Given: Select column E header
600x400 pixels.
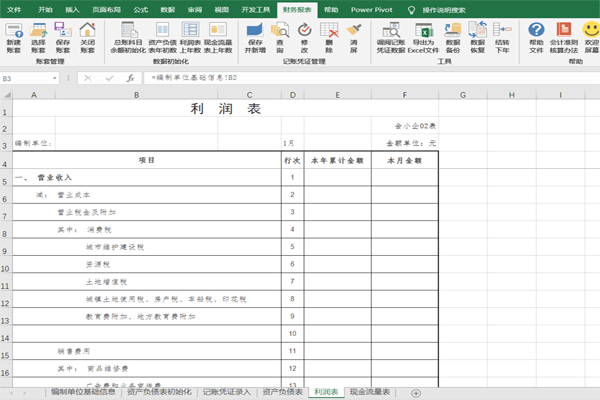Looking at the screenshot, I should point(338,95).
